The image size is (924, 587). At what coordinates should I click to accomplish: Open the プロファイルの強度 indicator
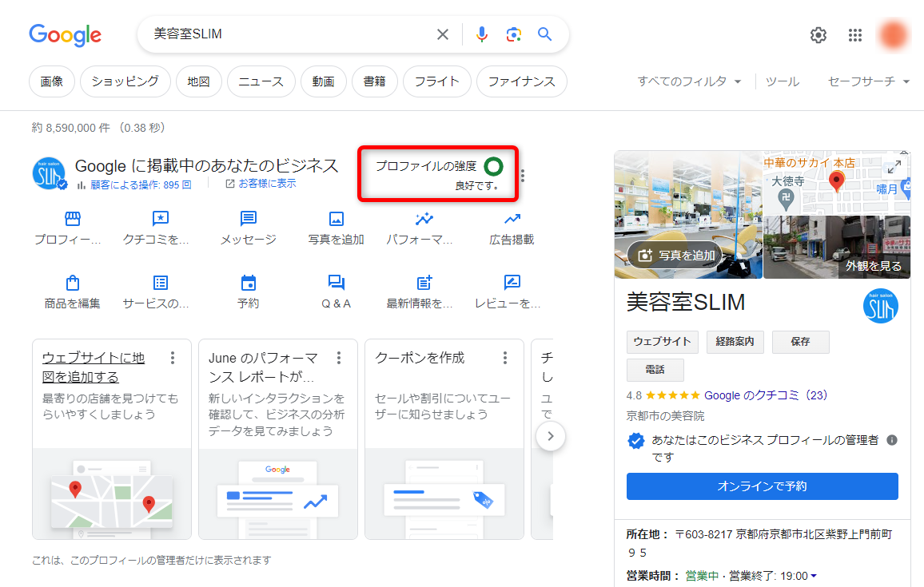tap(439, 174)
